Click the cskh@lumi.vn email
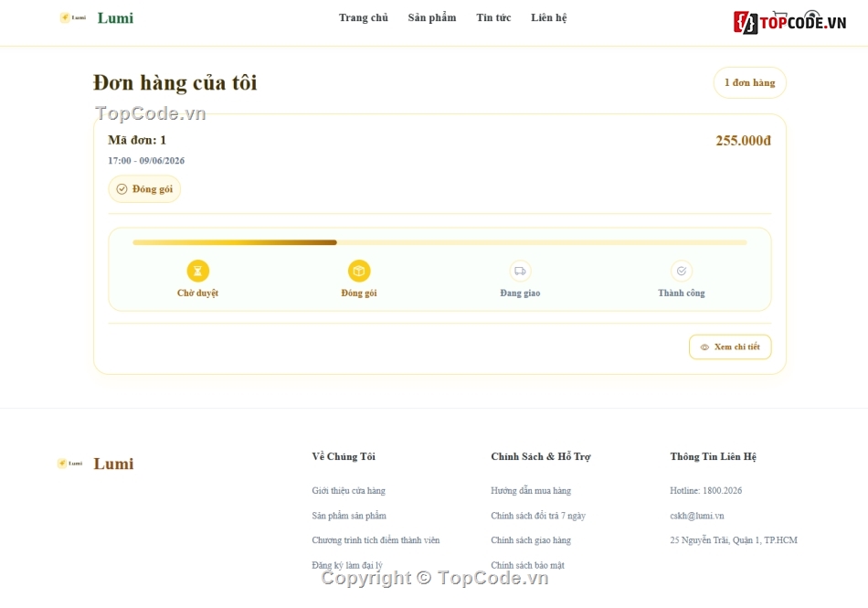Screen dimensions: 868x608 coord(696,516)
